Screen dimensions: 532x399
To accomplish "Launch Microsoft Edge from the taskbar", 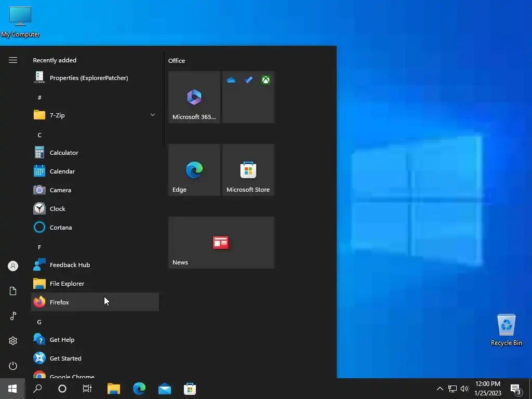I will (x=139, y=389).
